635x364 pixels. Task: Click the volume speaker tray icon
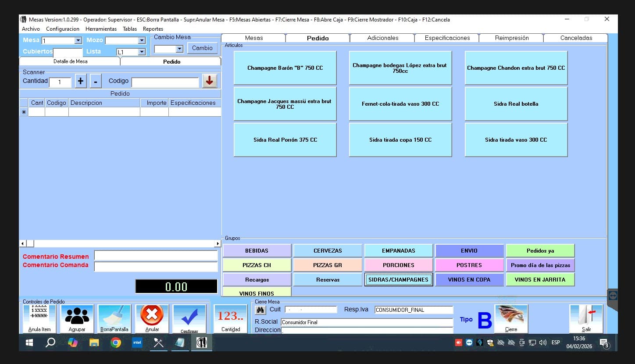(x=542, y=343)
